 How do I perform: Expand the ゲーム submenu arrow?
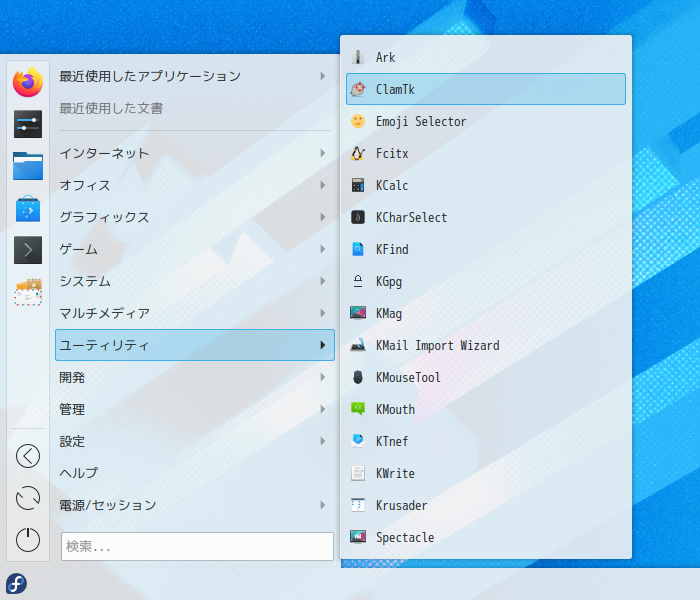[x=323, y=249]
